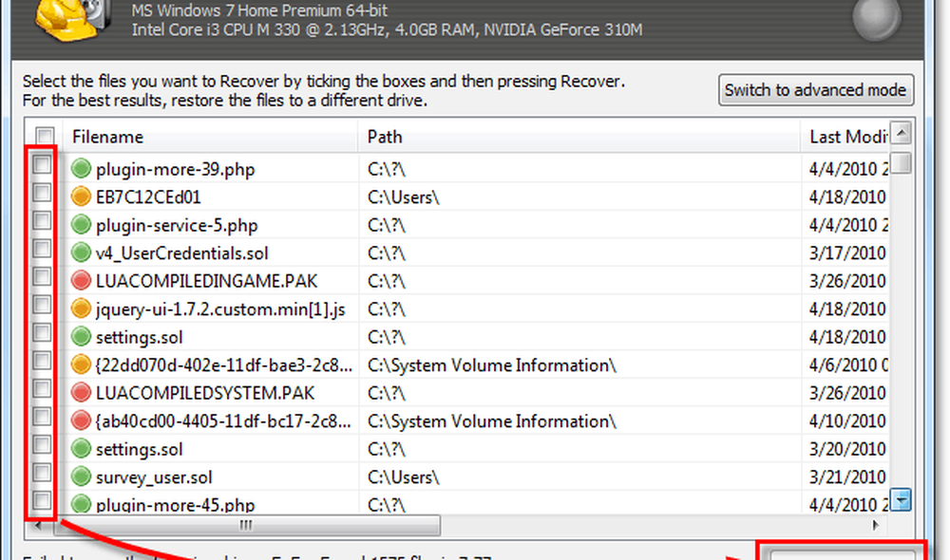Click red status icon for {ab40cd00-4405 file
This screenshot has width=950, height=560.
pyautogui.click(x=81, y=420)
